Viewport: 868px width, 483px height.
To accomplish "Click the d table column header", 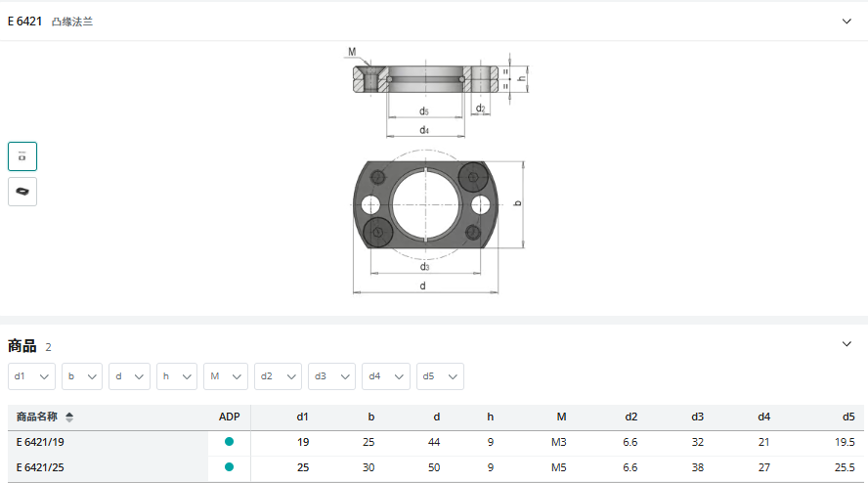I will pyautogui.click(x=437, y=417).
